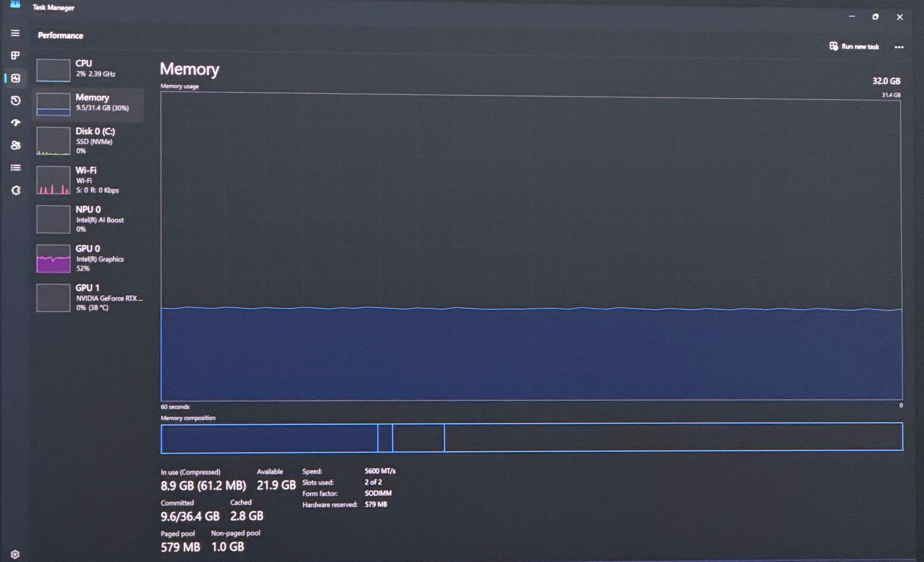Click the Task Manager app icon in title bar
924x562 pixels.
(15, 5)
